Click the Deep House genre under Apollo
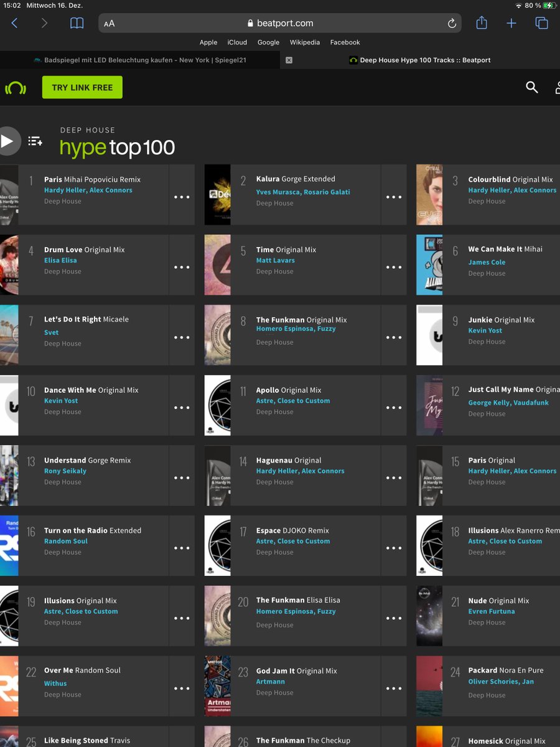 coord(275,412)
